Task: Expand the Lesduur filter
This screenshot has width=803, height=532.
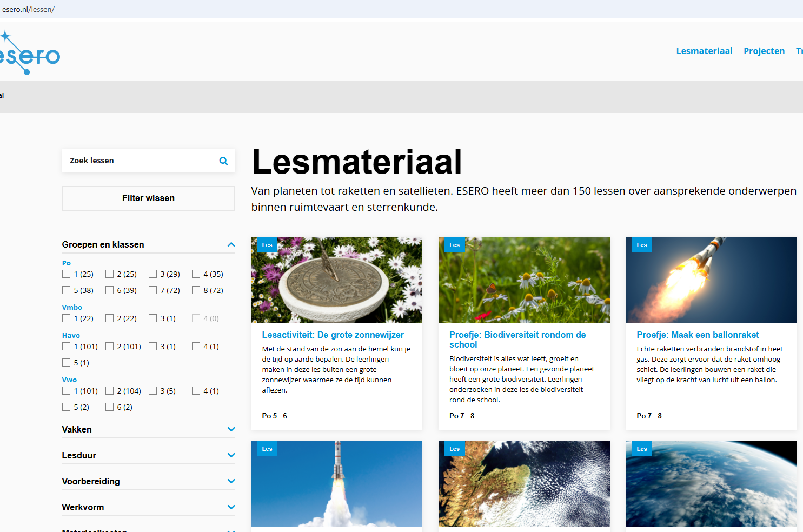Action: 231,456
